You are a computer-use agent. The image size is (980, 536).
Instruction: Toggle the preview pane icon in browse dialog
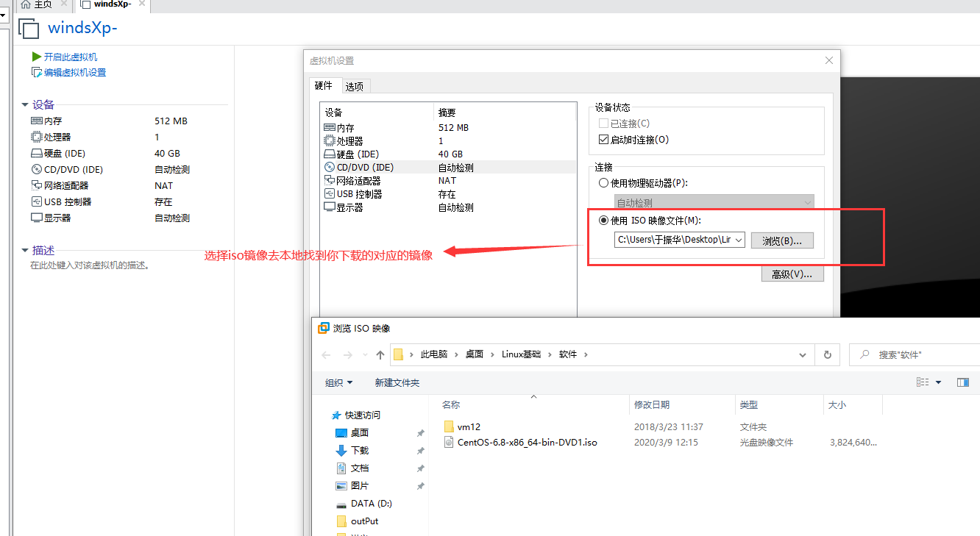pos(963,382)
